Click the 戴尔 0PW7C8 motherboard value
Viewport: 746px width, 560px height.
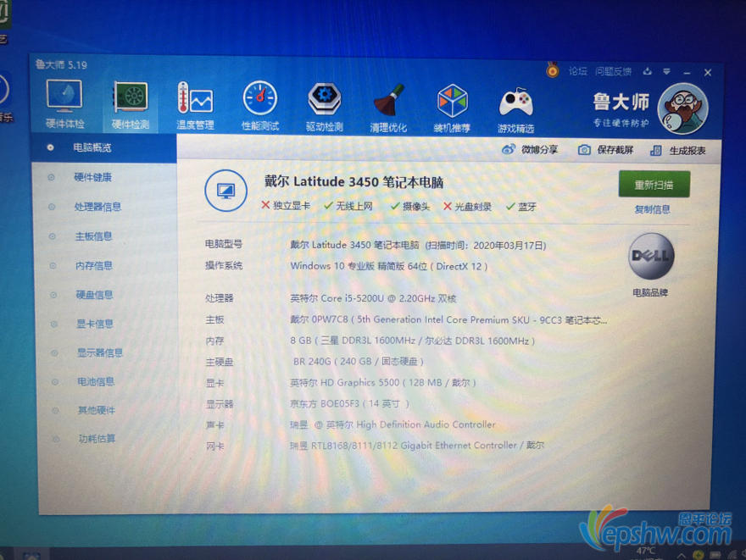(448, 320)
